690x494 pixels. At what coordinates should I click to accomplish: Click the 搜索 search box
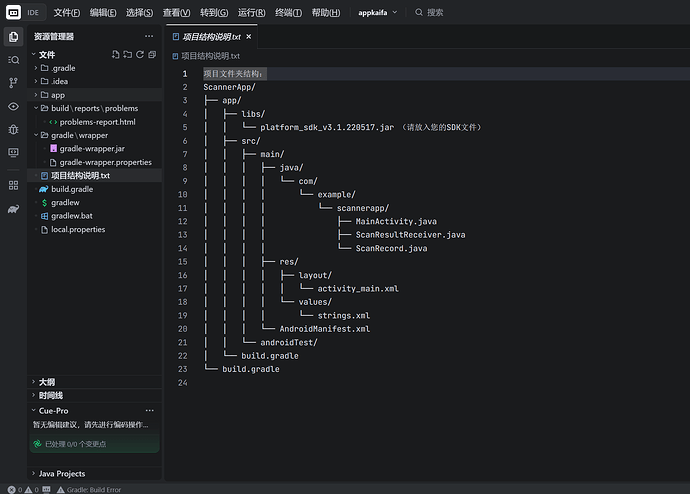pos(435,12)
